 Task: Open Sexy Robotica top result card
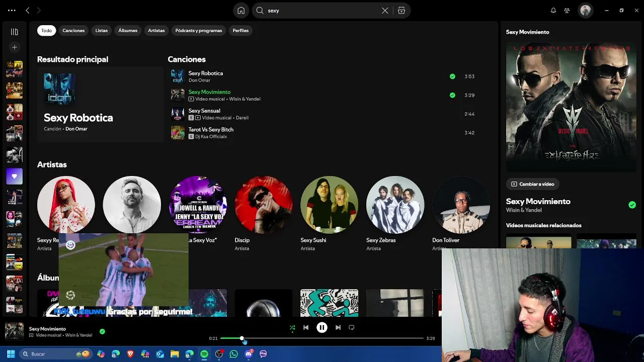[100, 105]
